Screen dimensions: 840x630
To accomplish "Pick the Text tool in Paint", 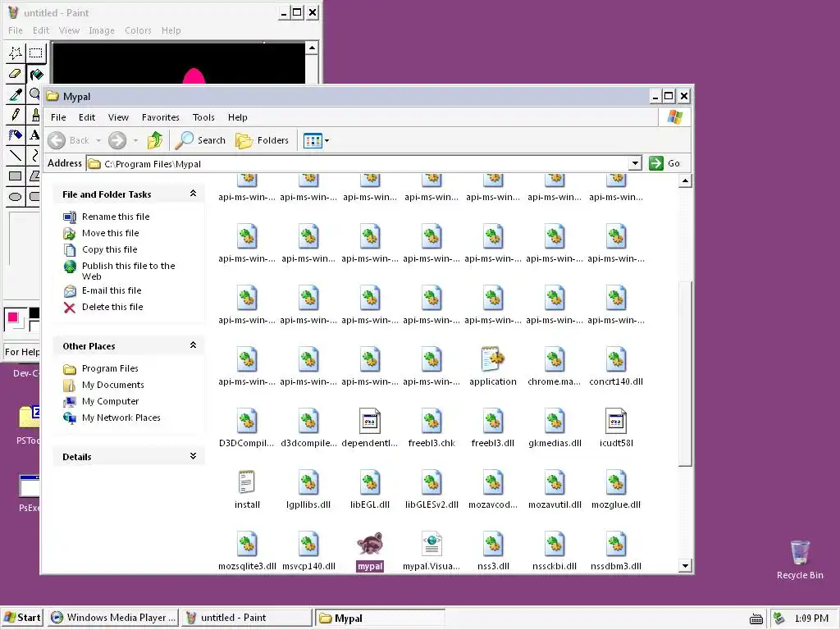I will tap(34, 135).
